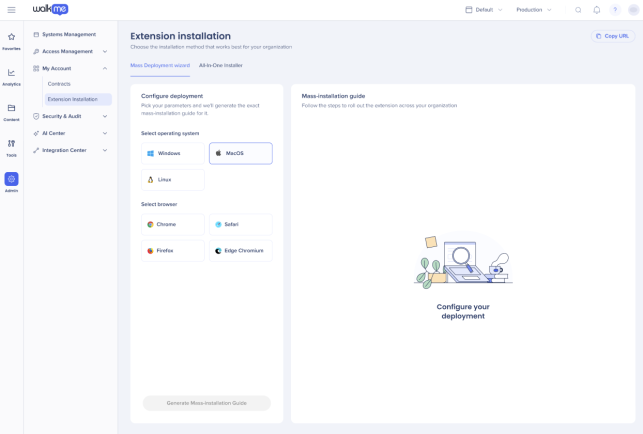The width and height of the screenshot is (643, 434).
Task: Select the Admin gear icon
Action: point(11,179)
